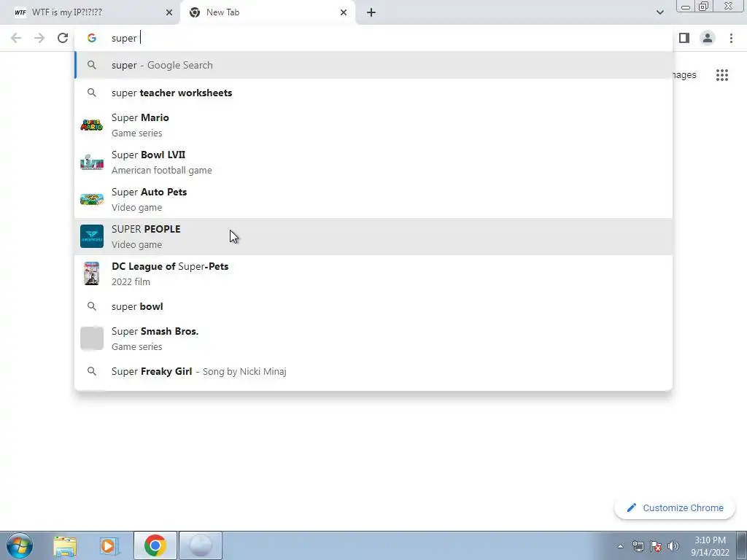Select Super Freaky Girl song suggestion
Screen dimensions: 747x560
[x=373, y=371]
